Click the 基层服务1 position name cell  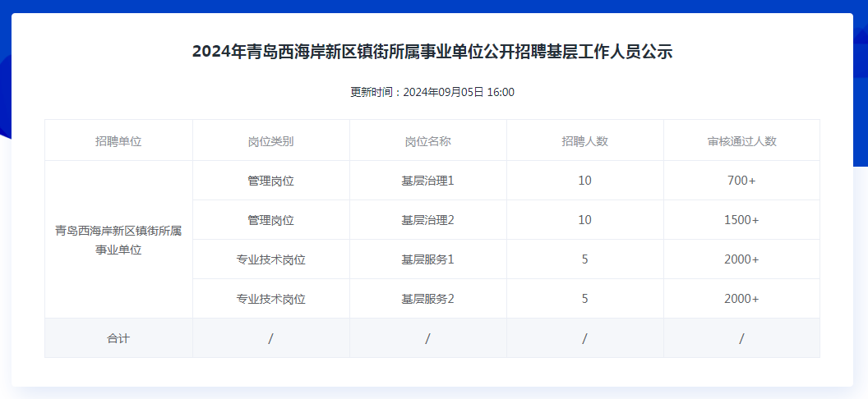(x=428, y=259)
